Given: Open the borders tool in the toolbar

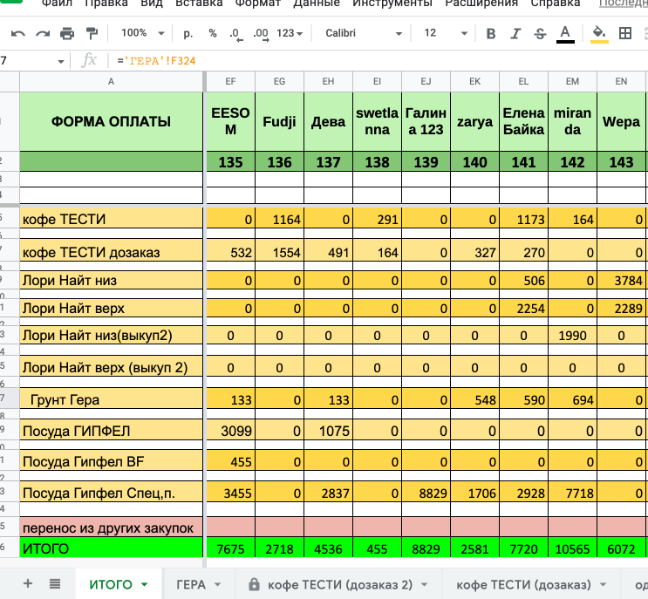Looking at the screenshot, I should [626, 33].
